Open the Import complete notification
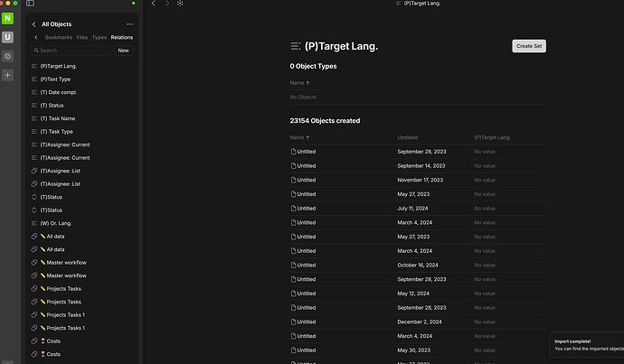Viewport: 624px width, 364px height. [587, 345]
